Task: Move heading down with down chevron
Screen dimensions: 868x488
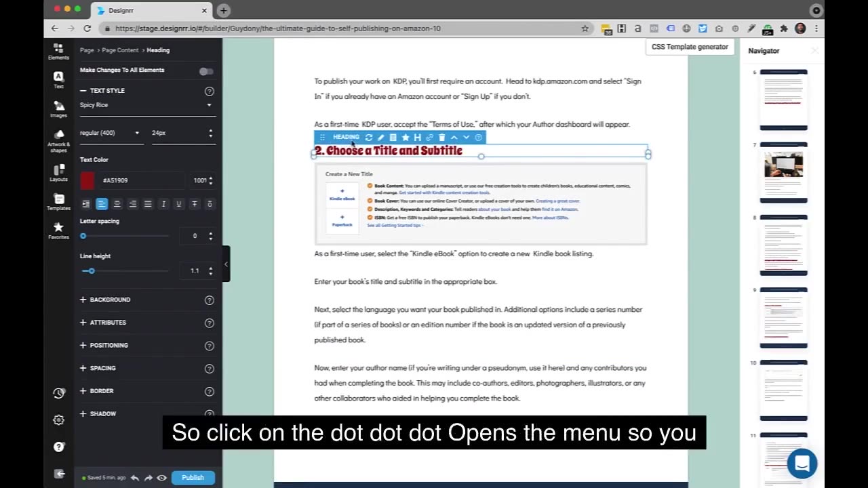Action: pyautogui.click(x=466, y=138)
